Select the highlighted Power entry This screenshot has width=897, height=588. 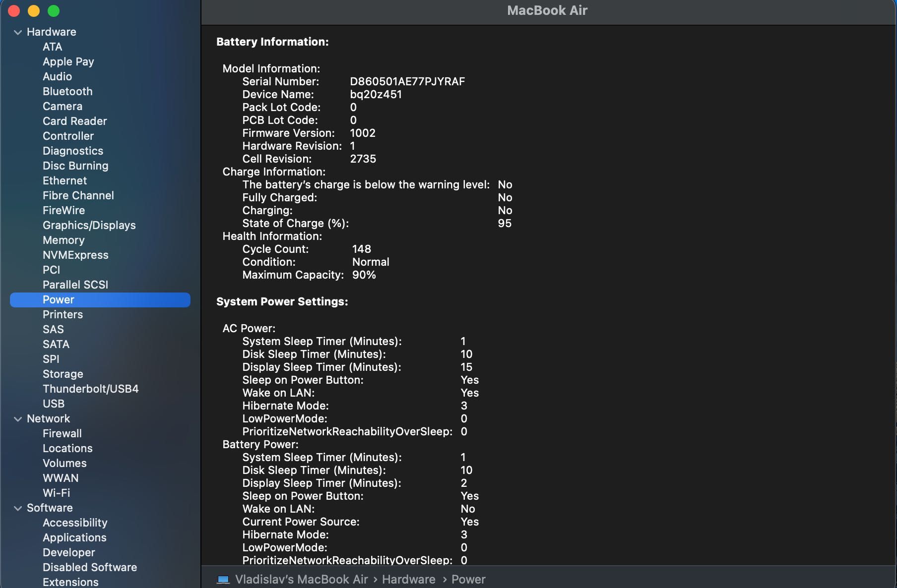click(100, 299)
